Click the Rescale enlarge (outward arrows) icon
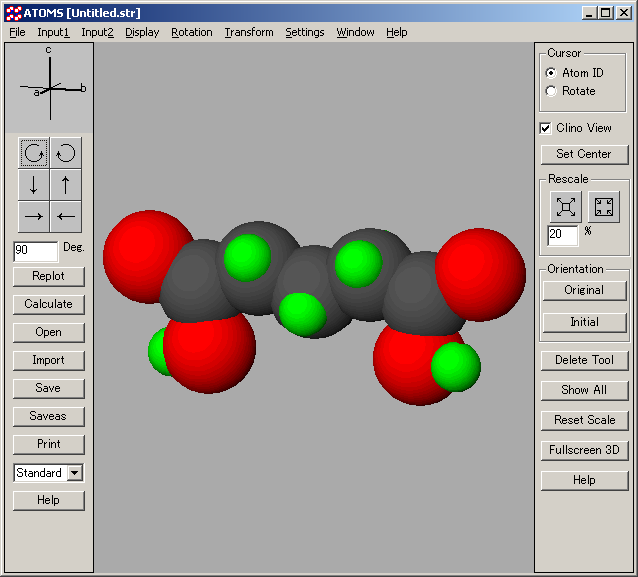638x577 pixels. point(566,206)
